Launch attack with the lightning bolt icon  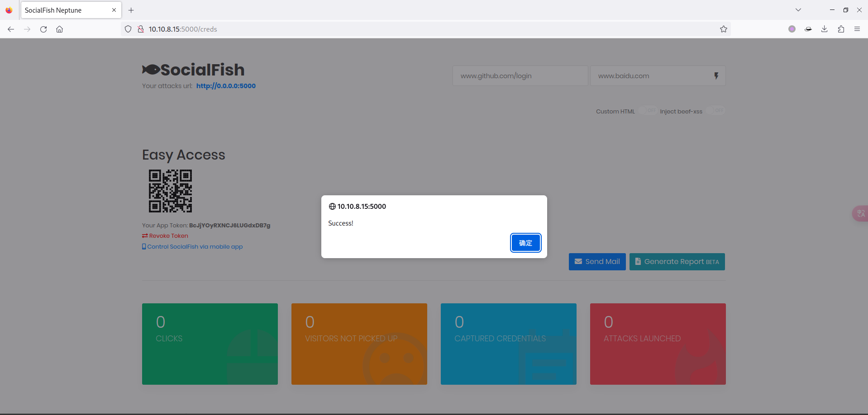click(716, 76)
